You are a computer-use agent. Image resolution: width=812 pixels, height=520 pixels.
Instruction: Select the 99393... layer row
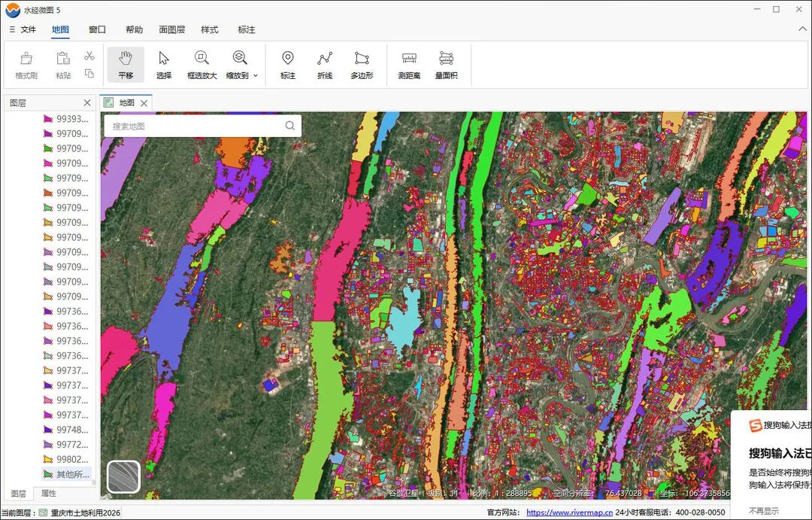(65, 119)
